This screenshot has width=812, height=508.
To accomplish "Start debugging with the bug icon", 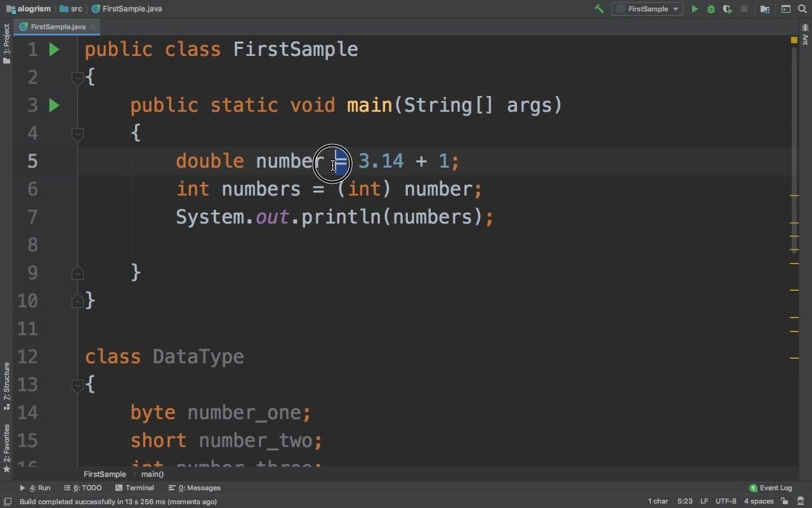I will point(711,9).
